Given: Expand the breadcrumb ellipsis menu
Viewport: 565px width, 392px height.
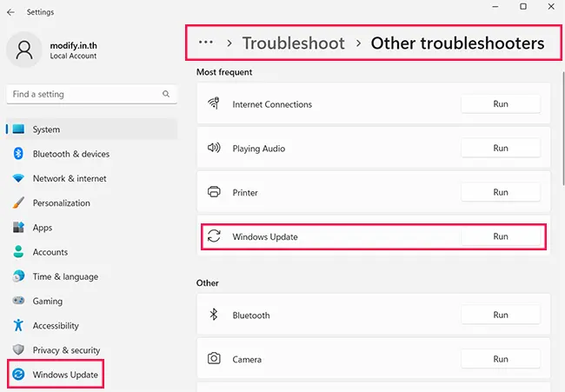Looking at the screenshot, I should [206, 43].
